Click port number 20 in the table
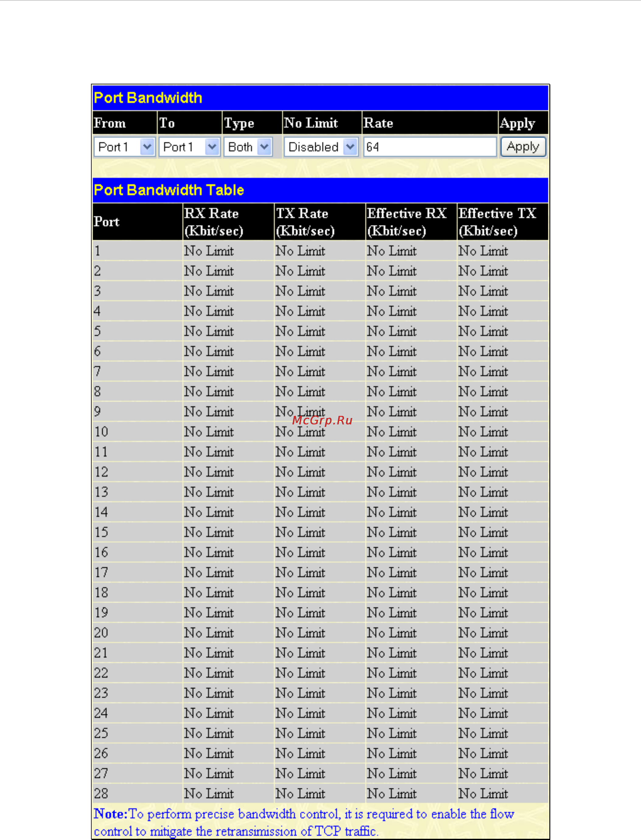The height and width of the screenshot is (840, 641). point(101,632)
